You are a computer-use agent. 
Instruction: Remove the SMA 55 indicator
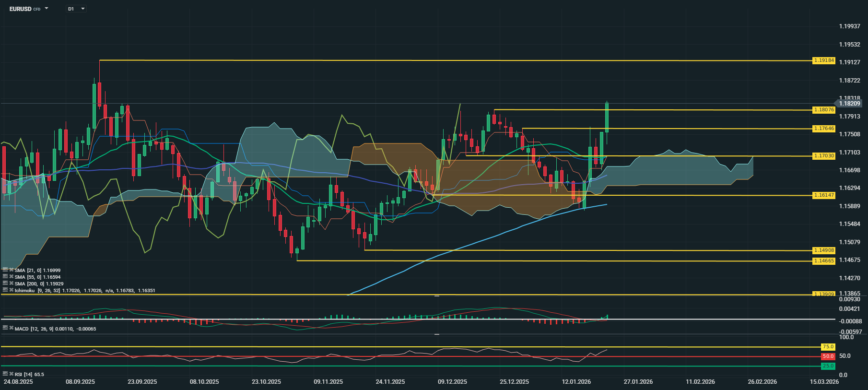coord(11,277)
